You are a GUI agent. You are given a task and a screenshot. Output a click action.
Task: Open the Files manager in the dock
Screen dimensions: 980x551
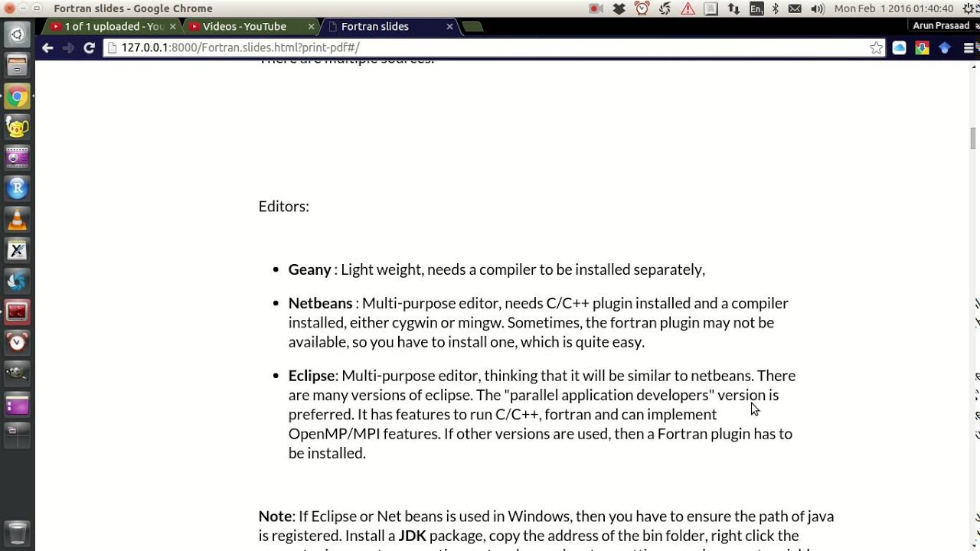[17, 66]
